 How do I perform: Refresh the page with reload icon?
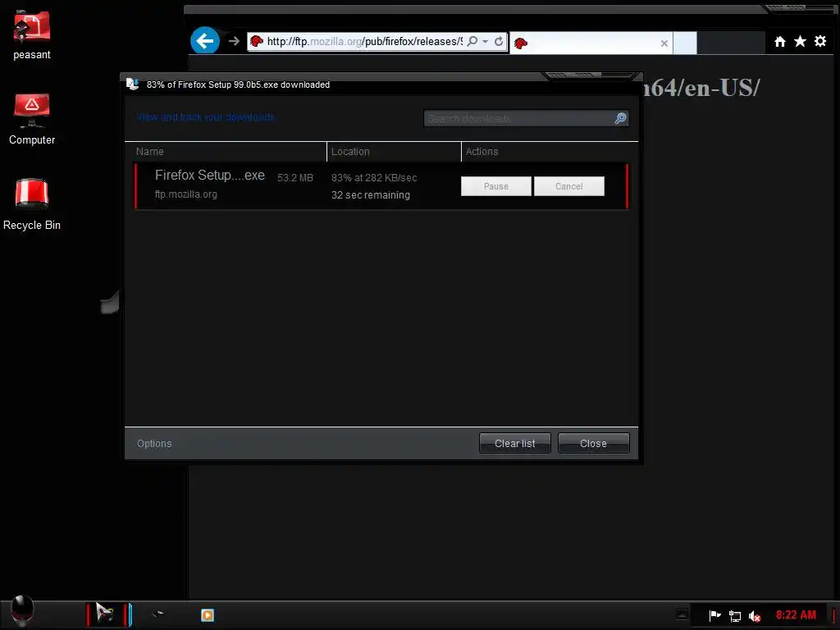click(498, 41)
